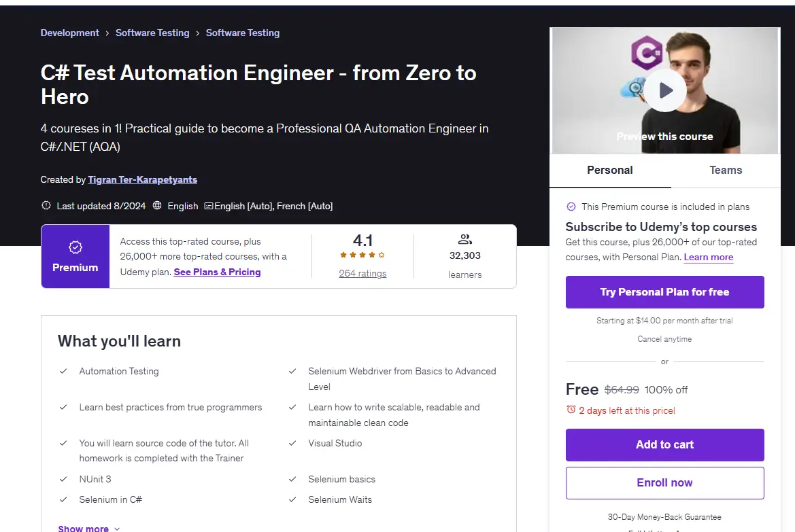Click the Free price text
Image resolution: width=795 pixels, height=532 pixels.
[x=582, y=389]
